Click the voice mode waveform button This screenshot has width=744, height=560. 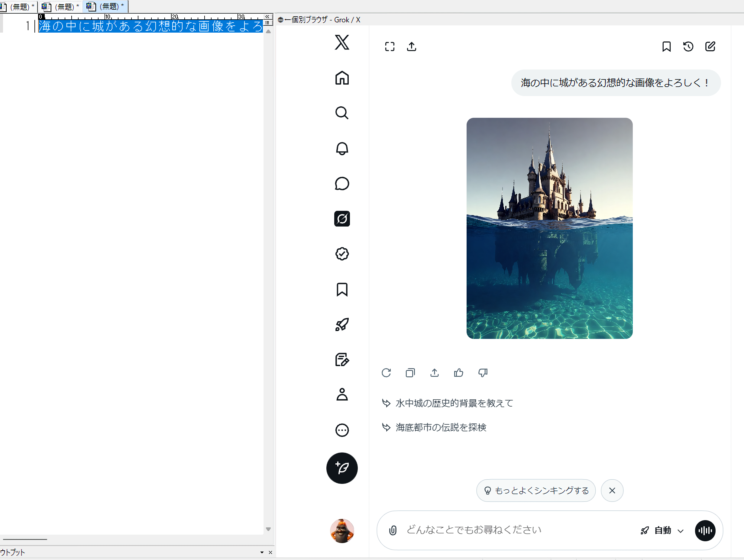[705, 530]
